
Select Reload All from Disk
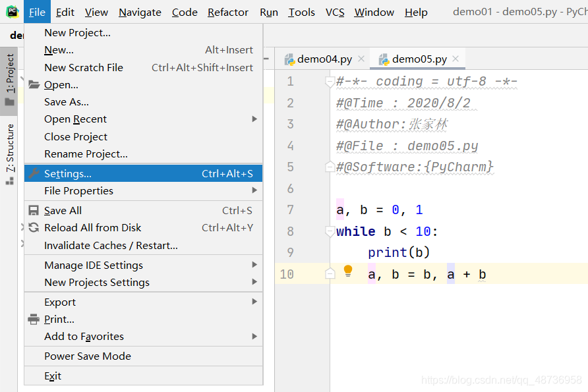[x=143, y=227]
